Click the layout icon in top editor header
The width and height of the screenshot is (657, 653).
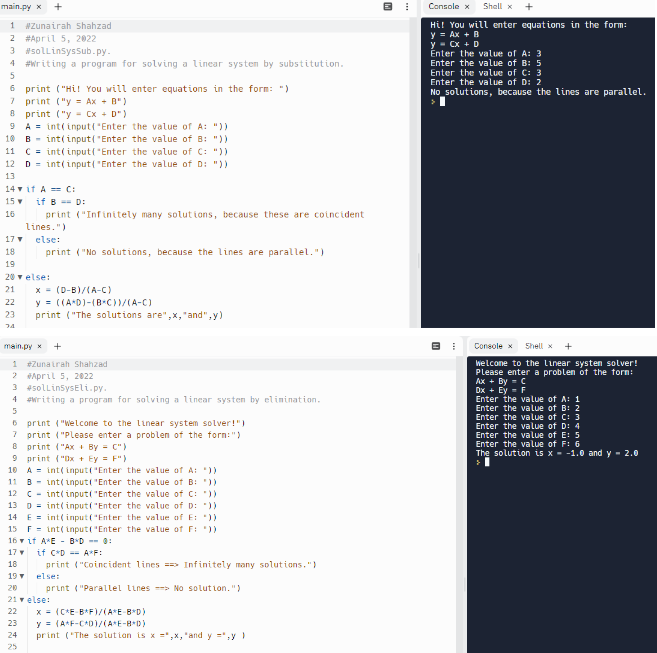[x=390, y=7]
